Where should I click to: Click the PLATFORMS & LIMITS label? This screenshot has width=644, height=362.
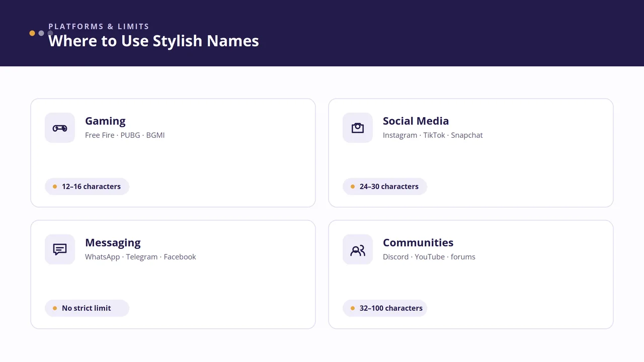coord(99,26)
